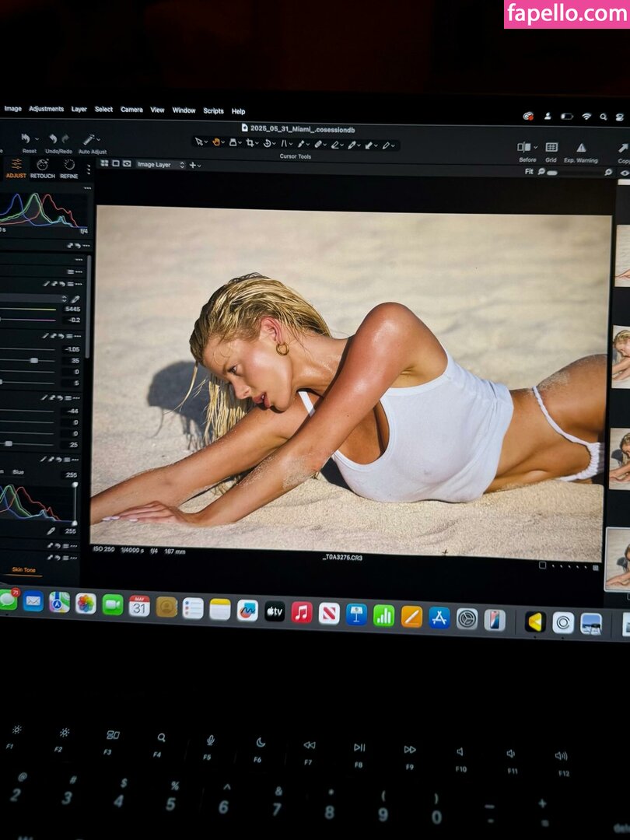The width and height of the screenshot is (630, 840).
Task: Toggle Exposure Warning display
Action: (x=580, y=148)
